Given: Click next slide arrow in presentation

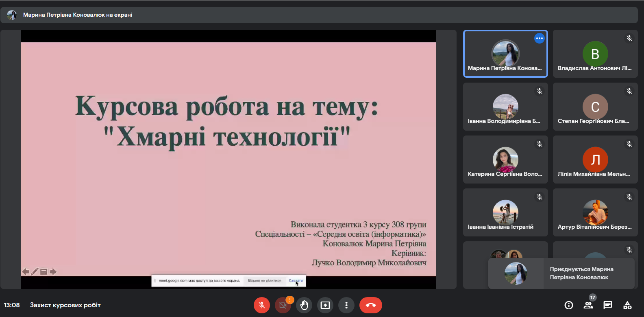Looking at the screenshot, I should (x=53, y=272).
